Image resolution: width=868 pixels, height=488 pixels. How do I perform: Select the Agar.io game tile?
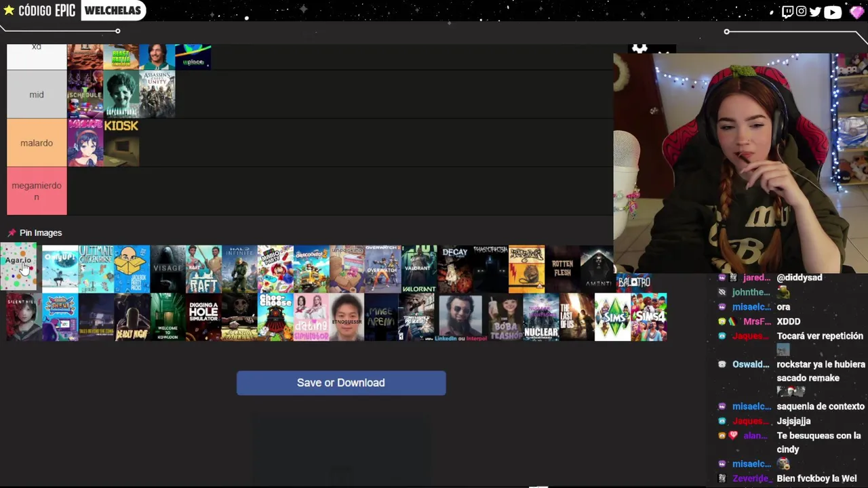(x=18, y=268)
